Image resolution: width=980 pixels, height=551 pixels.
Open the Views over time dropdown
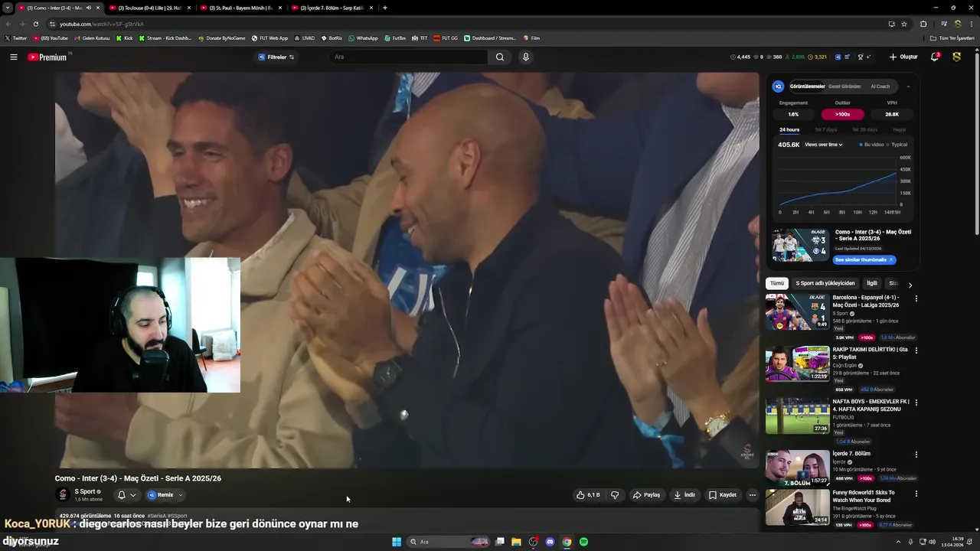tap(824, 145)
